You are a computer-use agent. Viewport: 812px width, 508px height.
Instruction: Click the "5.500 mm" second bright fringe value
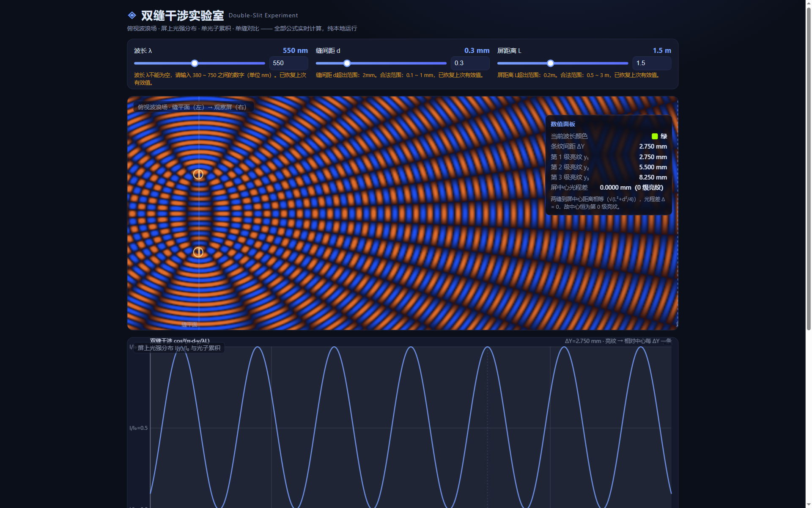[x=653, y=167]
